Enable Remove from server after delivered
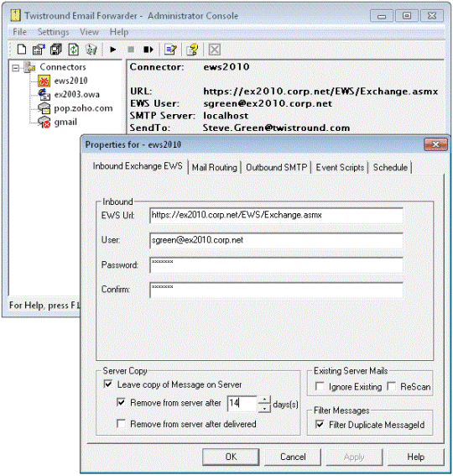 click(x=121, y=423)
